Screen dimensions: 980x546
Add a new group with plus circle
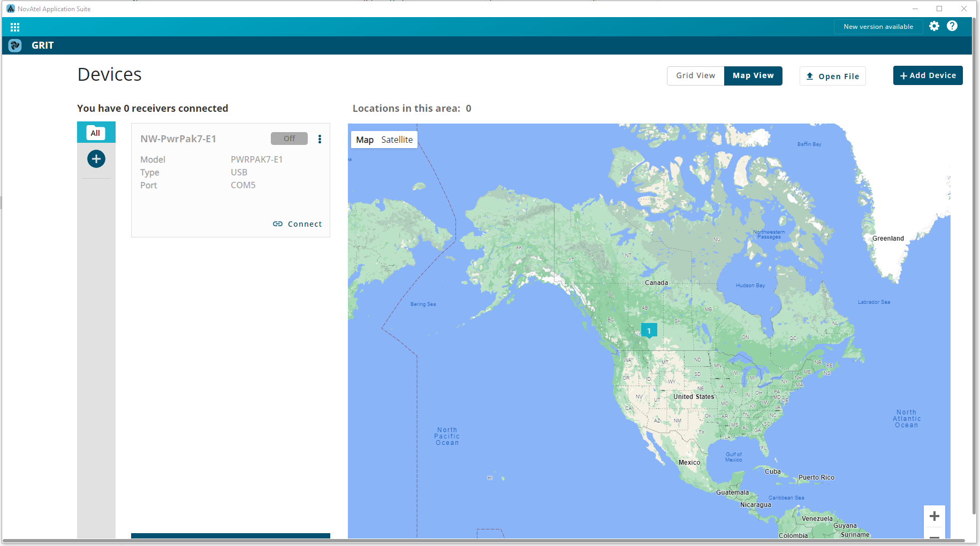pyautogui.click(x=96, y=159)
